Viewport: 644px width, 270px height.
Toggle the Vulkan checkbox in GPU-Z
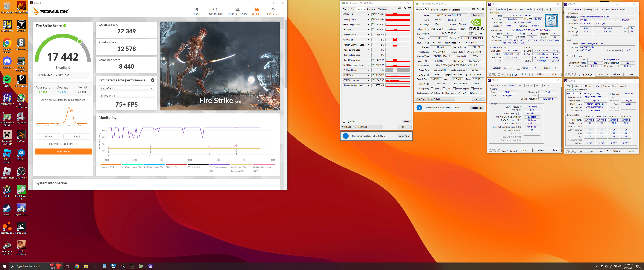[x=432, y=93]
